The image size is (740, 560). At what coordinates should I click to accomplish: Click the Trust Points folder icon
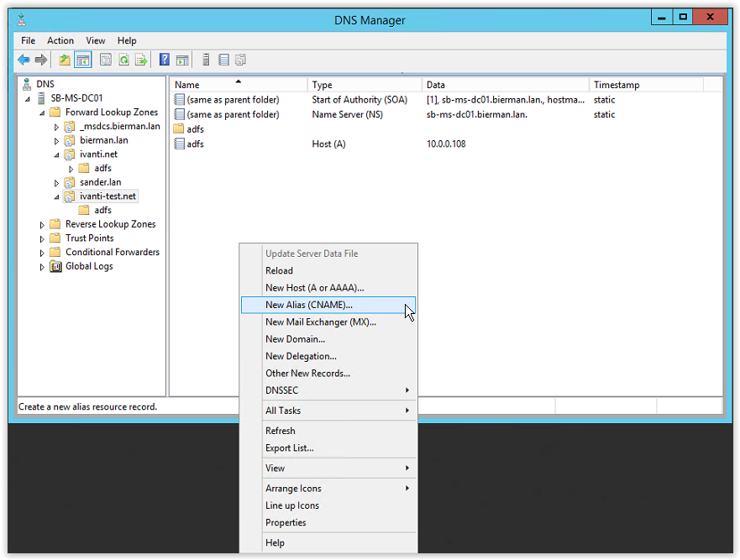(x=55, y=238)
